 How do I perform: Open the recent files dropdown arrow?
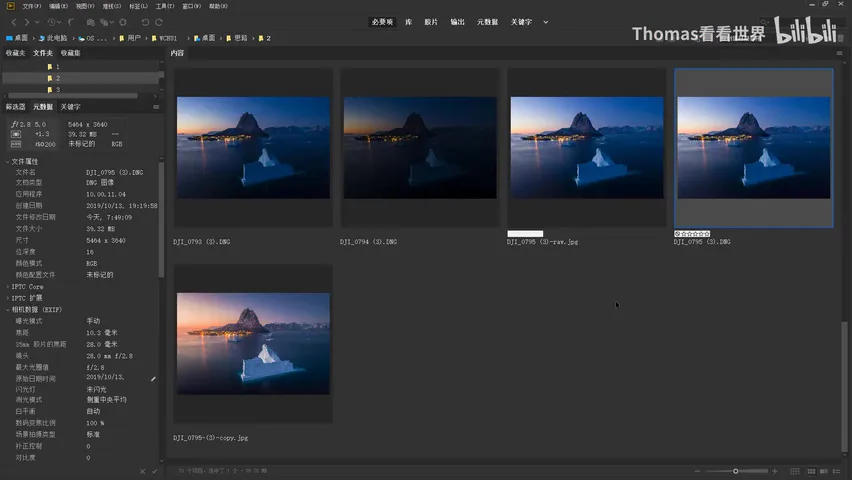point(59,22)
